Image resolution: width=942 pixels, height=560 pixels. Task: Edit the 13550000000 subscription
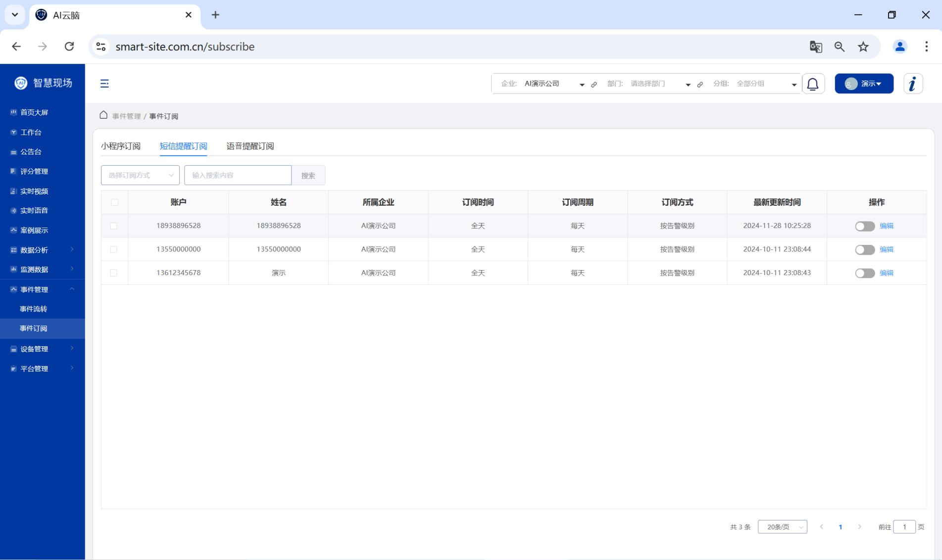pos(886,249)
